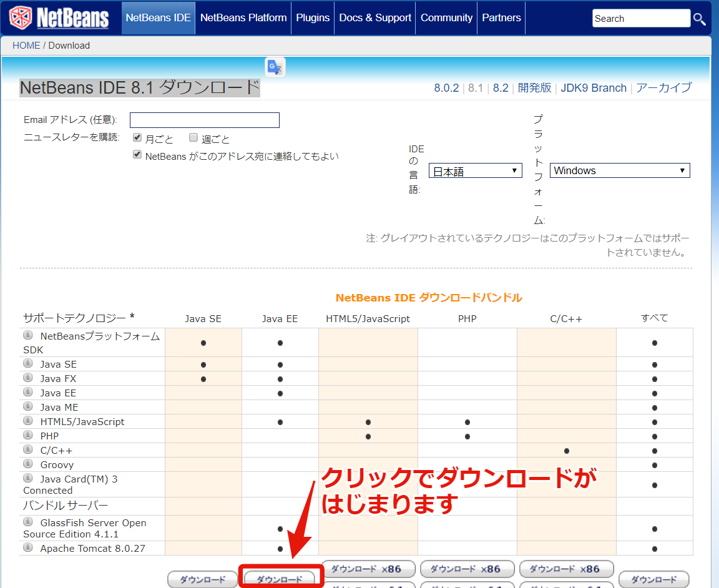
Task: Open the Docs & Support tab
Action: point(375,18)
